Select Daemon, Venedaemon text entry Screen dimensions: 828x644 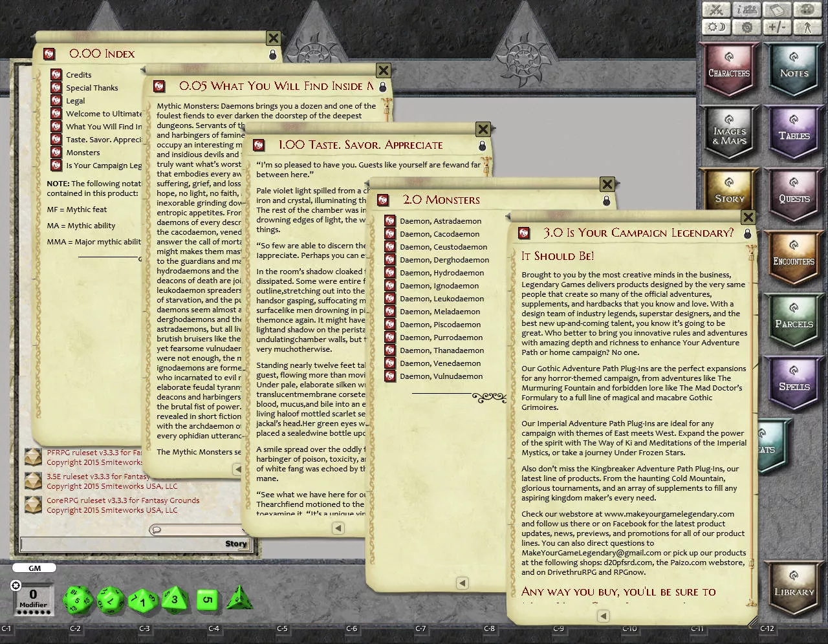coord(440,363)
